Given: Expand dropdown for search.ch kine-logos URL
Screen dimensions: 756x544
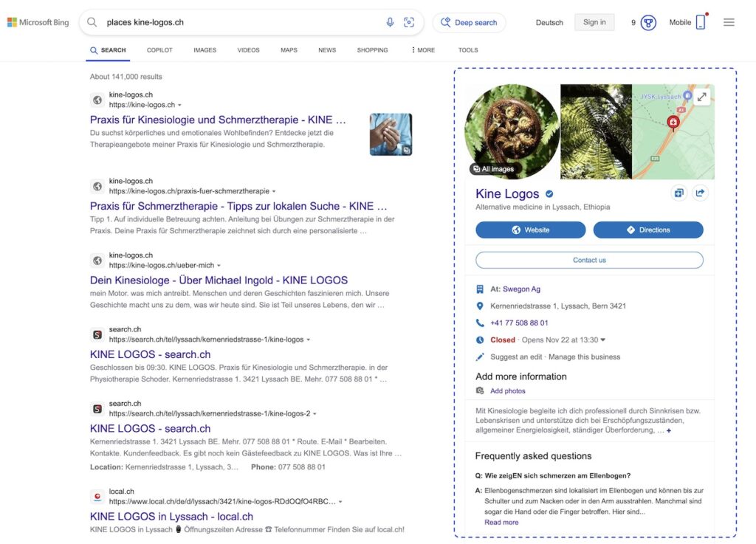Looking at the screenshot, I should [x=309, y=340].
